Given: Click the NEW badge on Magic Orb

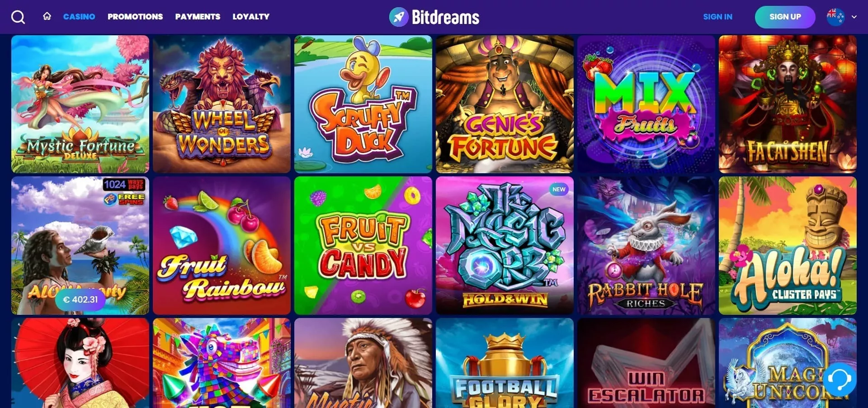Looking at the screenshot, I should 559,190.
